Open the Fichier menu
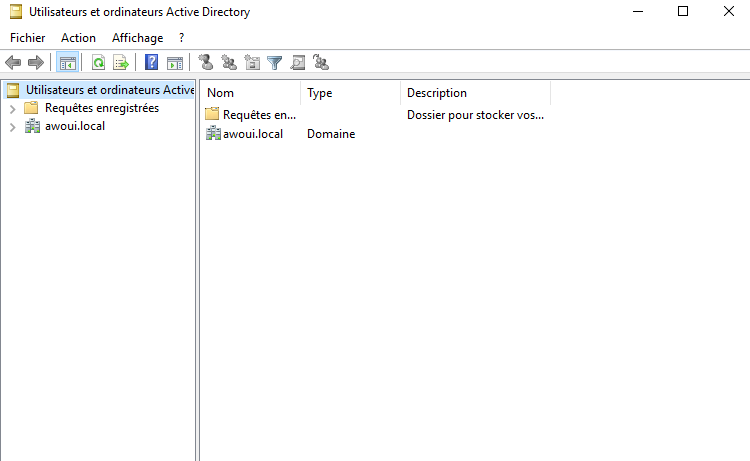 28,38
